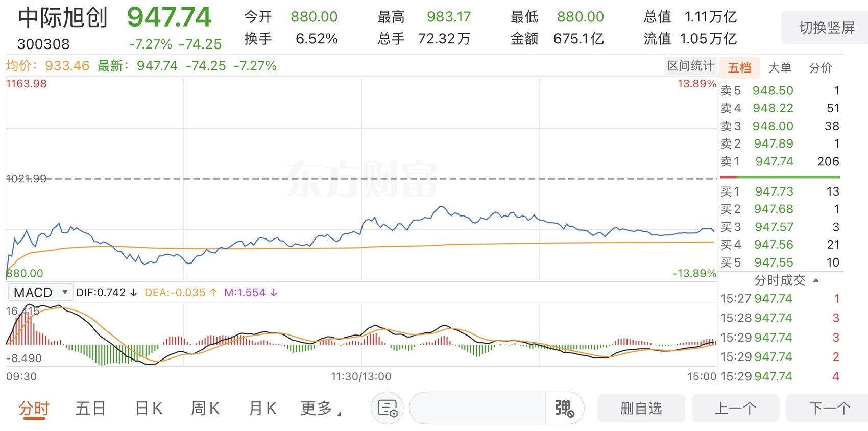868x431 pixels.
Task: Collapse the 分时成交 trade list arrow
Action: pos(815,280)
